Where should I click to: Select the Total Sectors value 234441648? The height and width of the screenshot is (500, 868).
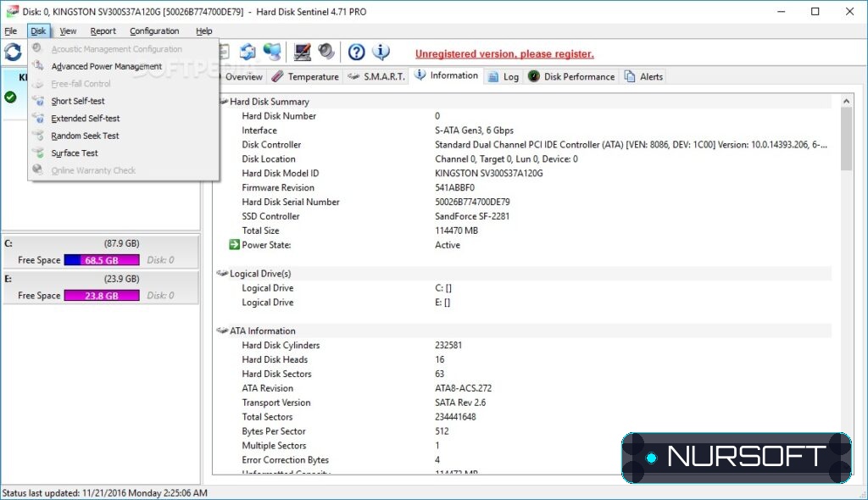(455, 417)
